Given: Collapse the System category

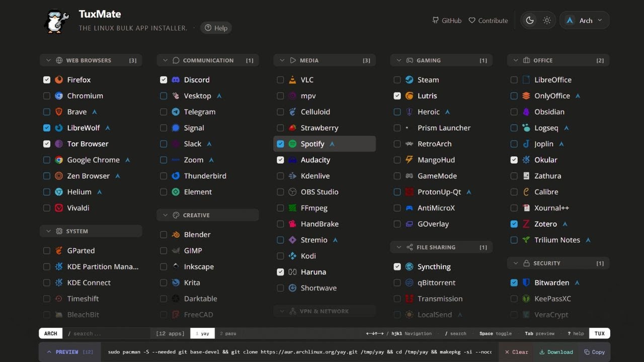Looking at the screenshot, I should coord(91,231).
